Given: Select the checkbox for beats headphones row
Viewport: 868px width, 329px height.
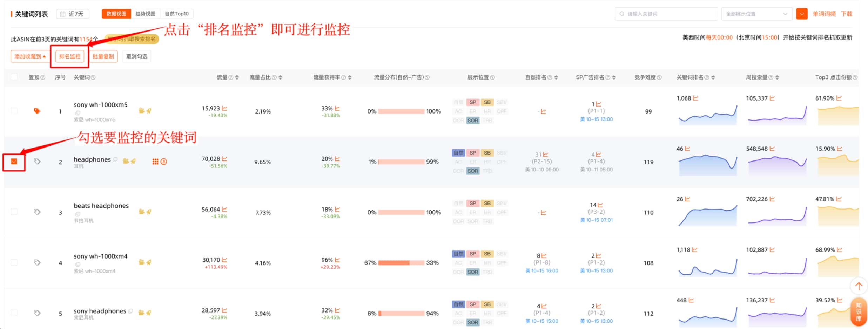Looking at the screenshot, I should coord(14,212).
